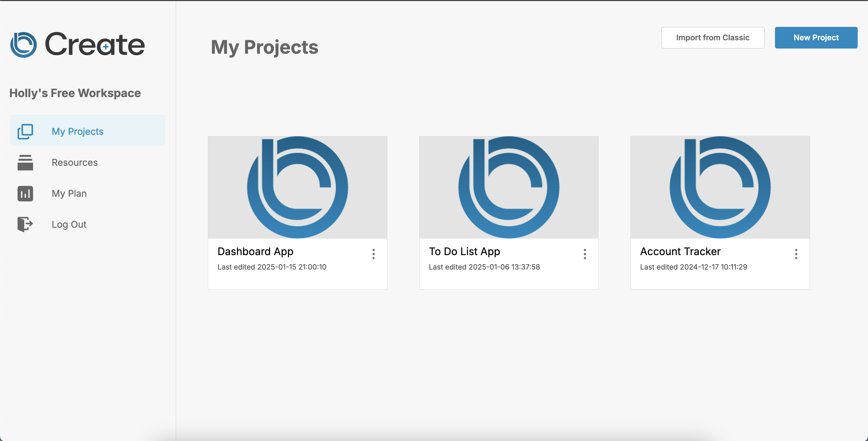Choose Log Out in sidebar
This screenshot has height=441, width=868.
88,224
